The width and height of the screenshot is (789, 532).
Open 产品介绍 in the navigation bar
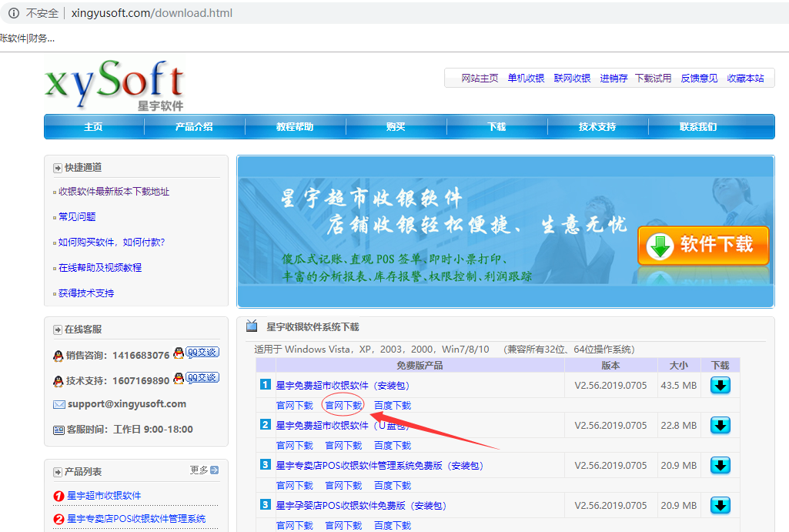tap(194, 127)
